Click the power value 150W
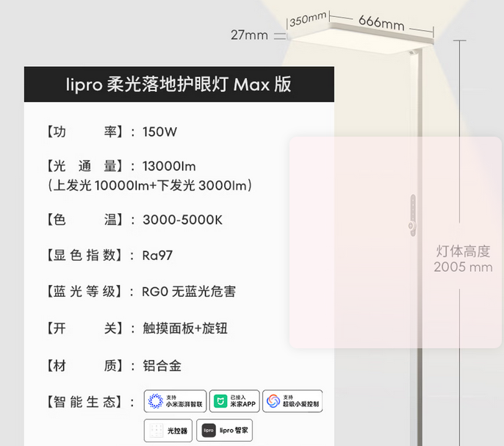Screen dimensions: 504x446 click(159, 132)
